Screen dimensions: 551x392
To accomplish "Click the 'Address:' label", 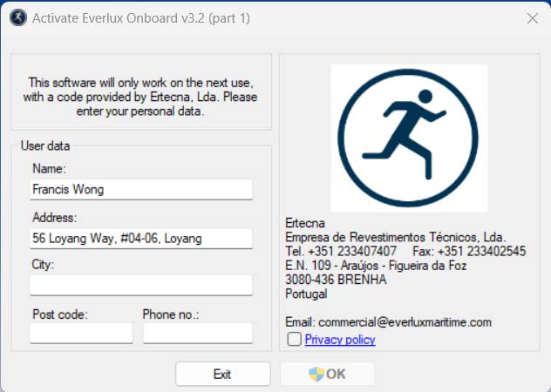I will click(x=54, y=218).
